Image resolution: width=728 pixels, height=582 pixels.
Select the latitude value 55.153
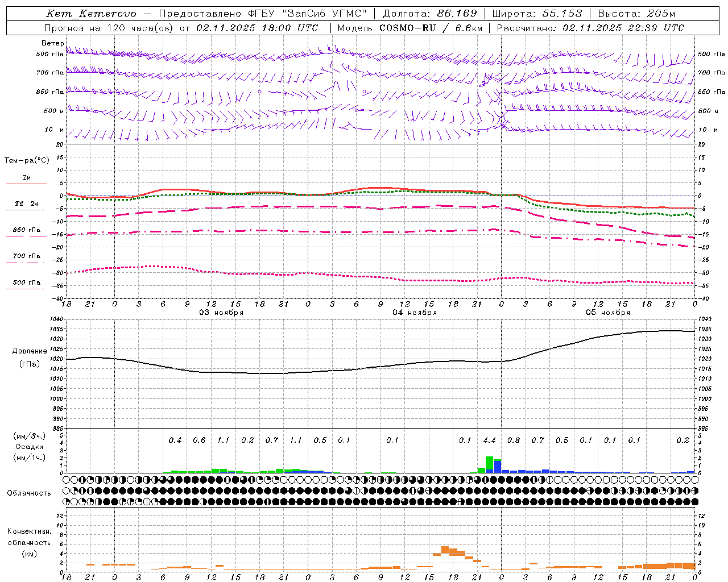(x=562, y=14)
